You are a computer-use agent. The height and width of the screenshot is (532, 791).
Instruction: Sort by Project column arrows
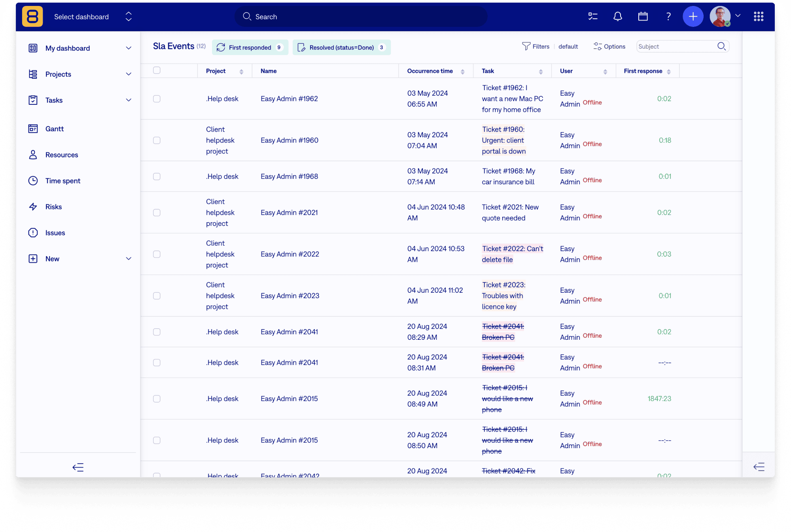pos(241,72)
